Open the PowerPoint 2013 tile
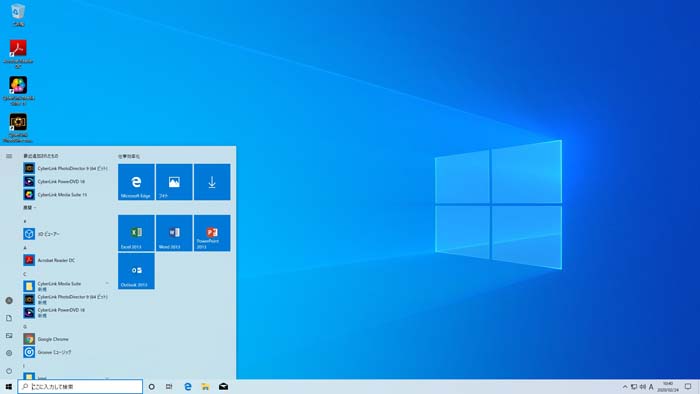 (212, 233)
